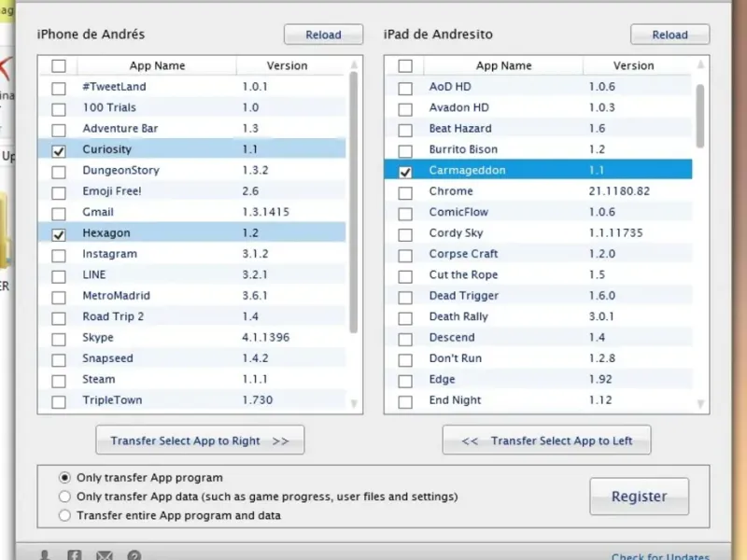Select the LINE app row
747x560 pixels.
(x=192, y=274)
